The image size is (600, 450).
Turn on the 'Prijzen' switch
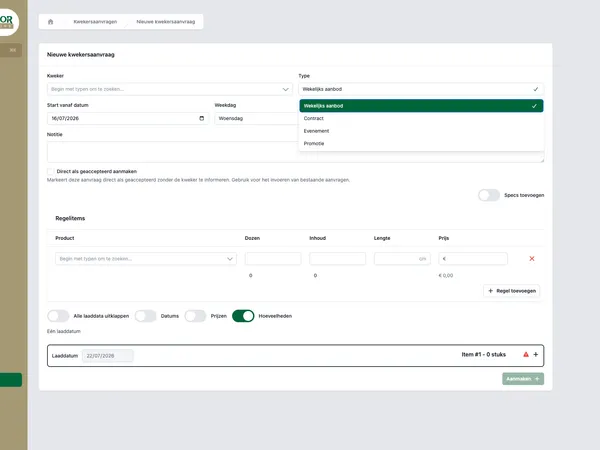point(195,316)
